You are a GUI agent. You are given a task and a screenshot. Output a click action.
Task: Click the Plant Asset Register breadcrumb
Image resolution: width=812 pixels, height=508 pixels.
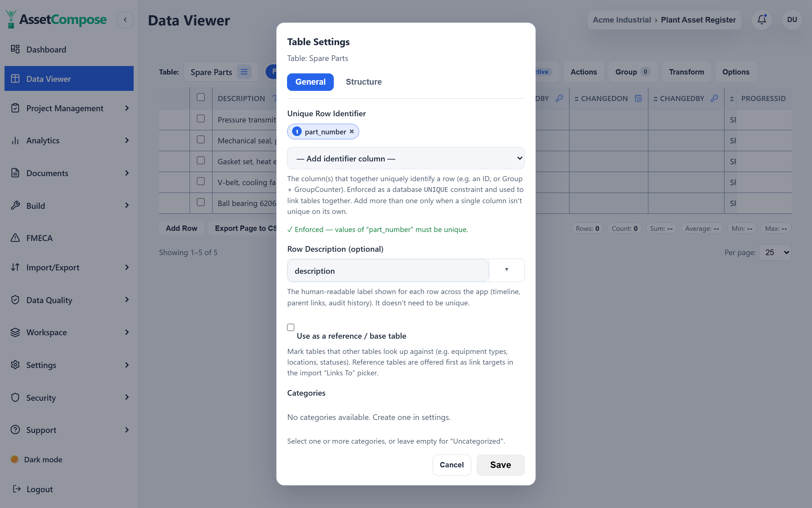698,20
